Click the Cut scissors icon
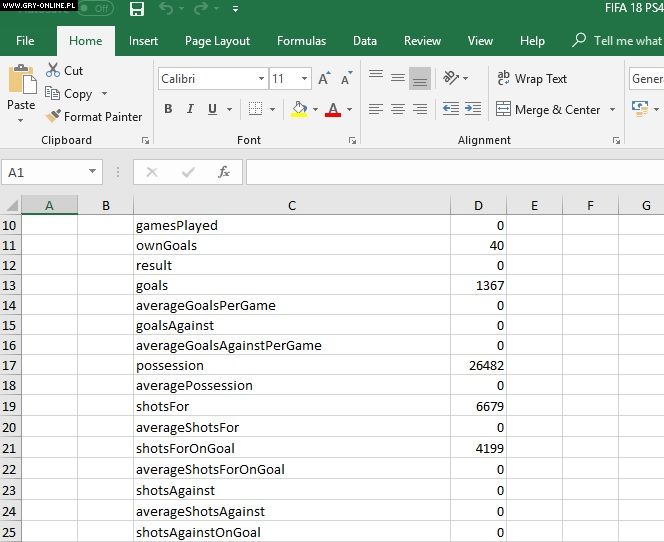 54,71
